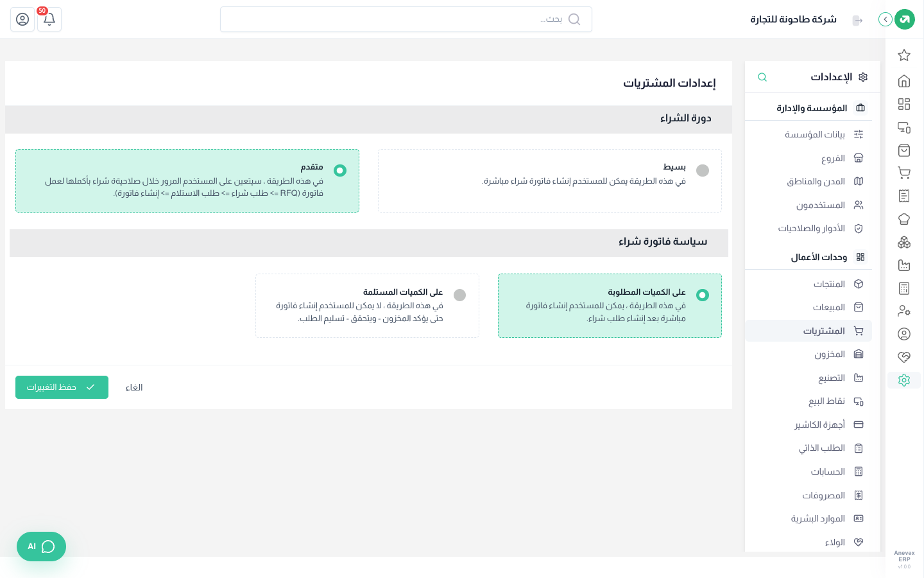924x578 pixels.
Task: Collapse sidebar using the green chevron button
Action: 886,19
